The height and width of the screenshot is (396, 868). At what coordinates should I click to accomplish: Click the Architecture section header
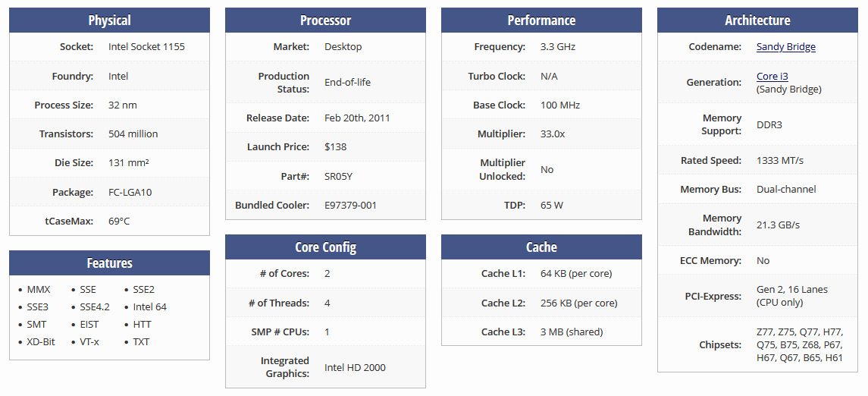[757, 20]
